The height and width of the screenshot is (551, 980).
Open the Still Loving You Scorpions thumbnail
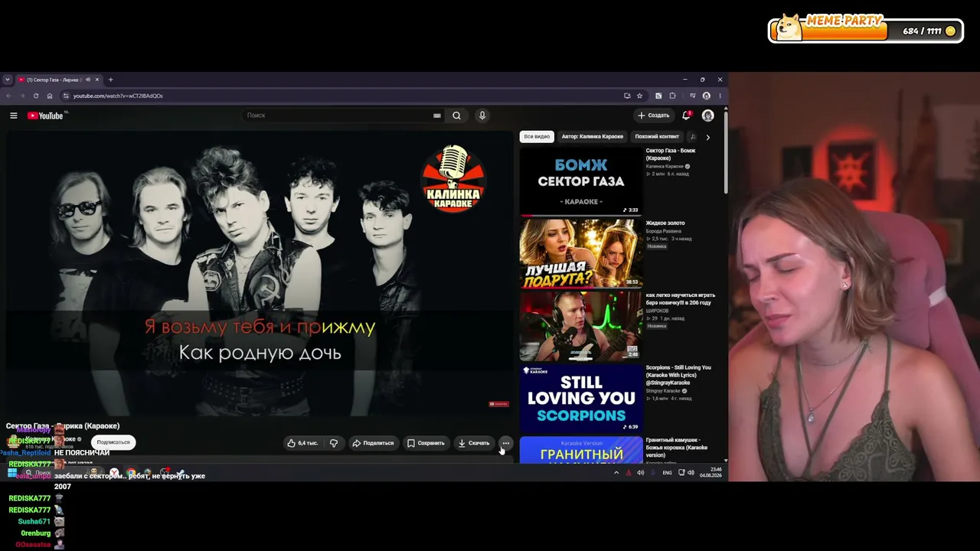click(581, 398)
